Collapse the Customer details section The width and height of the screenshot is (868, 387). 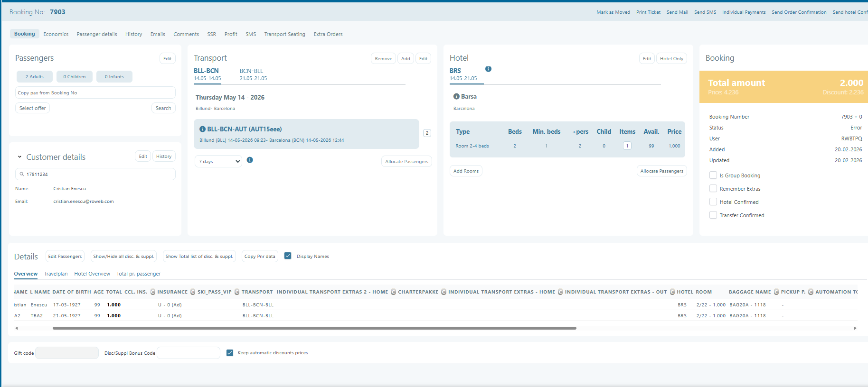(19, 157)
